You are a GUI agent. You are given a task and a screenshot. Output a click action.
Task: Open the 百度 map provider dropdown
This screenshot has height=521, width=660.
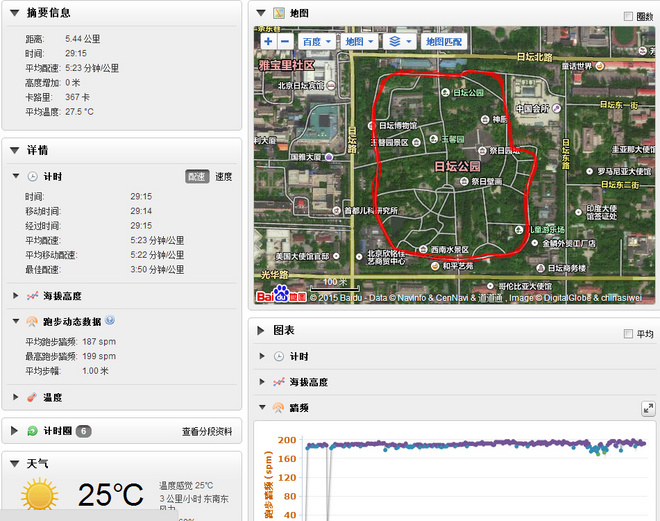[x=317, y=42]
